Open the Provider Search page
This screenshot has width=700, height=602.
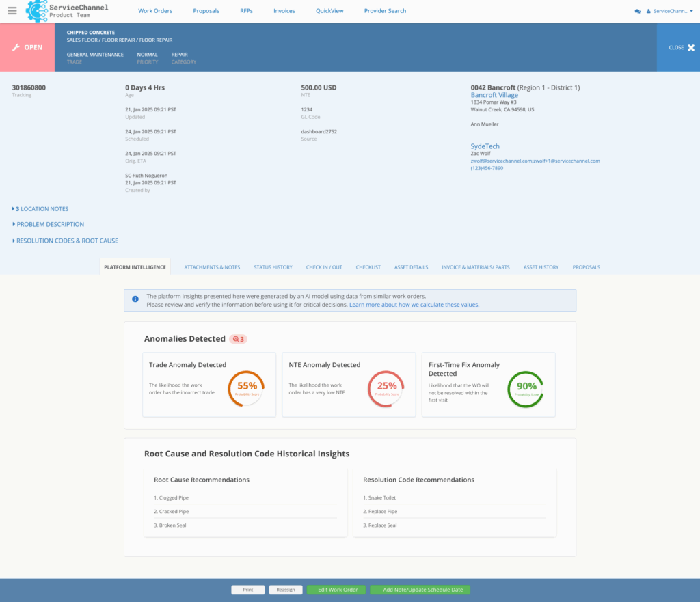[384, 11]
